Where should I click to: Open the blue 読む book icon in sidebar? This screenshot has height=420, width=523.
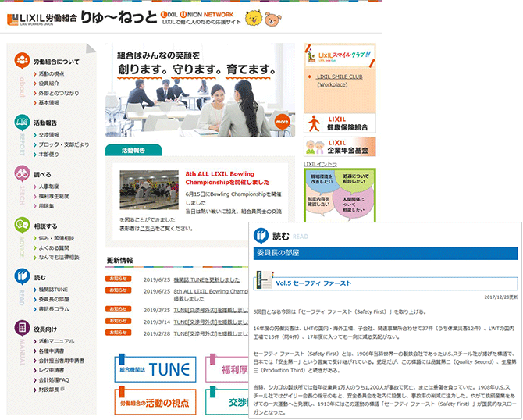pos(22,276)
